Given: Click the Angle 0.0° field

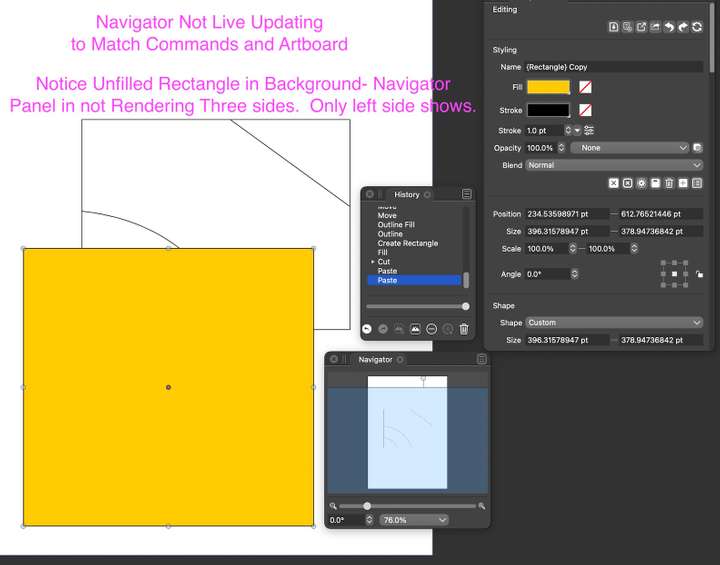Looking at the screenshot, I should [x=547, y=274].
